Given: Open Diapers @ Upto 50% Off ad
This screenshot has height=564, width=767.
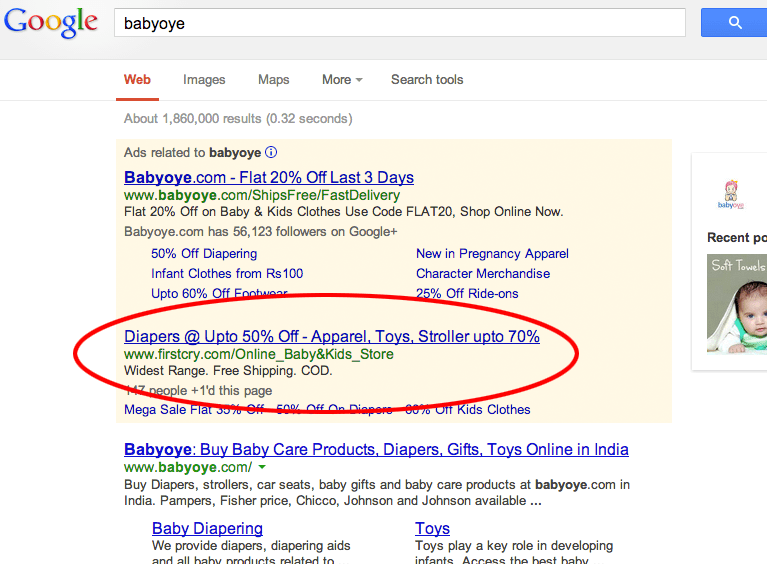Looking at the screenshot, I should pos(332,337).
